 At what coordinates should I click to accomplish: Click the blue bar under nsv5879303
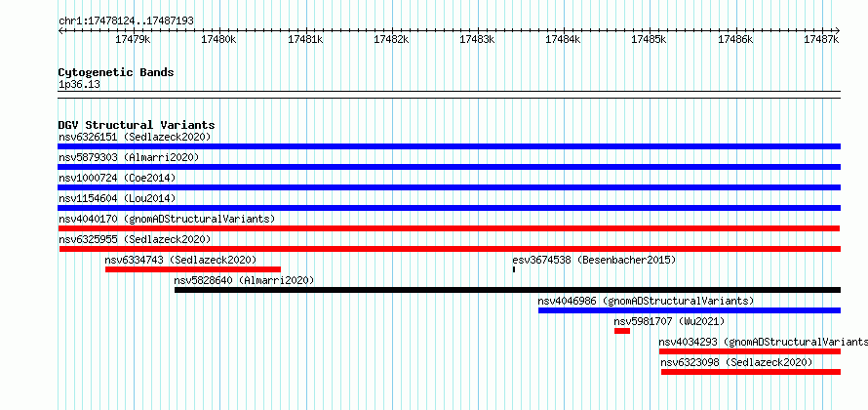coord(449,167)
